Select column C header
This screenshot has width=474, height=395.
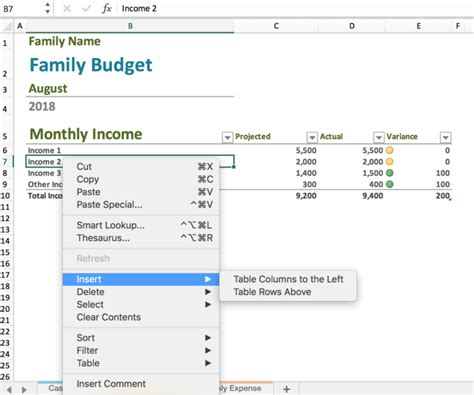pos(276,26)
